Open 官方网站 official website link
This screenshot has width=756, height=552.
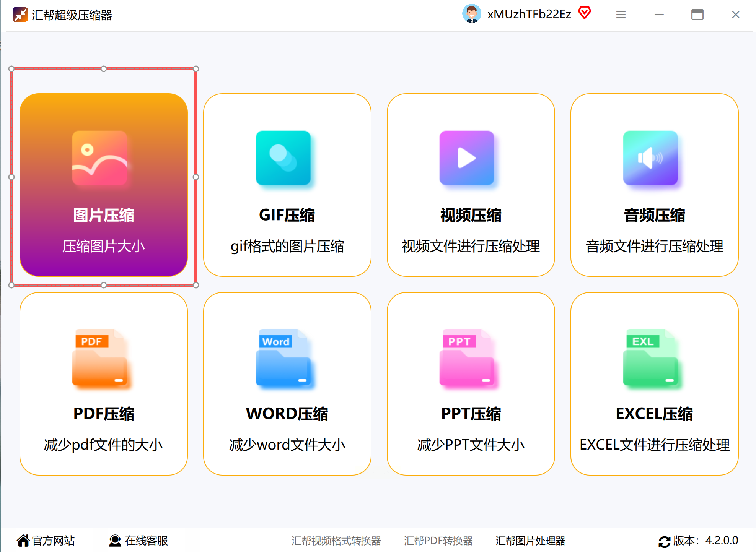[x=46, y=541]
